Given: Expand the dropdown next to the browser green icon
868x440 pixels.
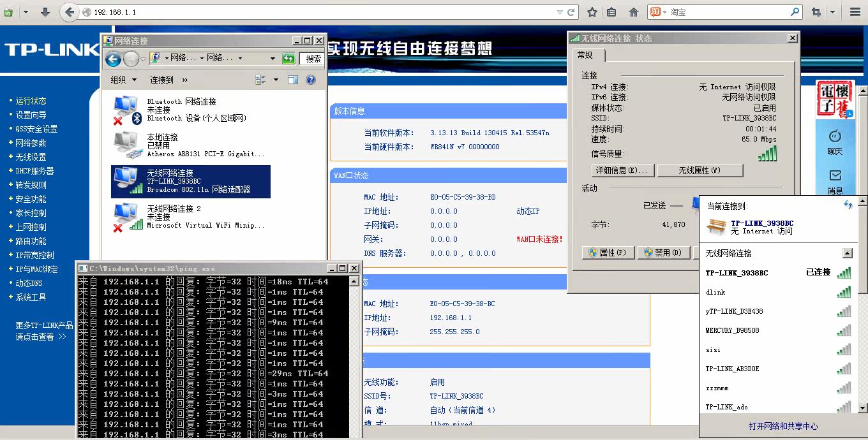Looking at the screenshot, I should [25, 12].
